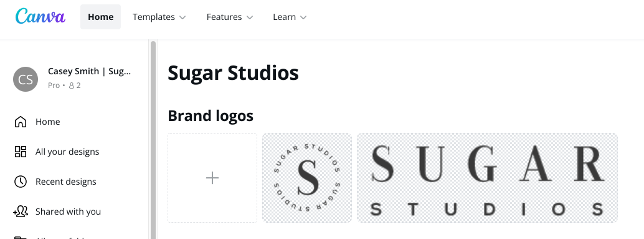Open the Learn menu label

tap(284, 17)
